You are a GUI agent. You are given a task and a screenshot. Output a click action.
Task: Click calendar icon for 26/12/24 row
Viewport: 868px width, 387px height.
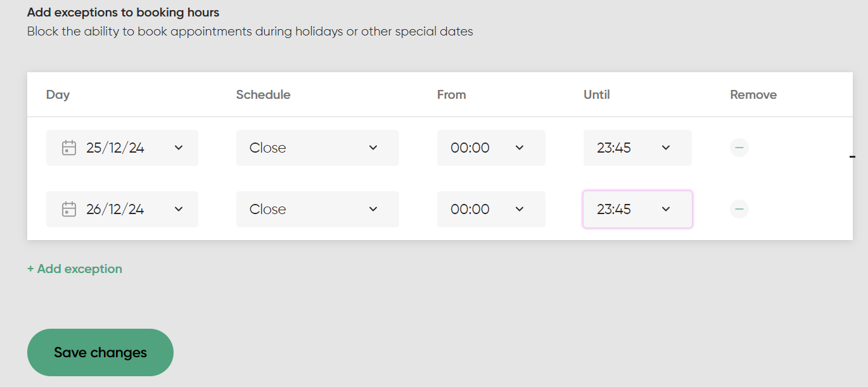pos(69,210)
